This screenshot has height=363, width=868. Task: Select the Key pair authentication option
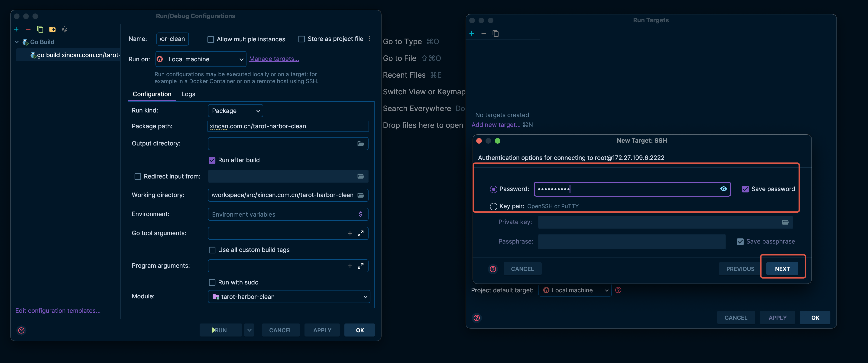[x=493, y=206]
